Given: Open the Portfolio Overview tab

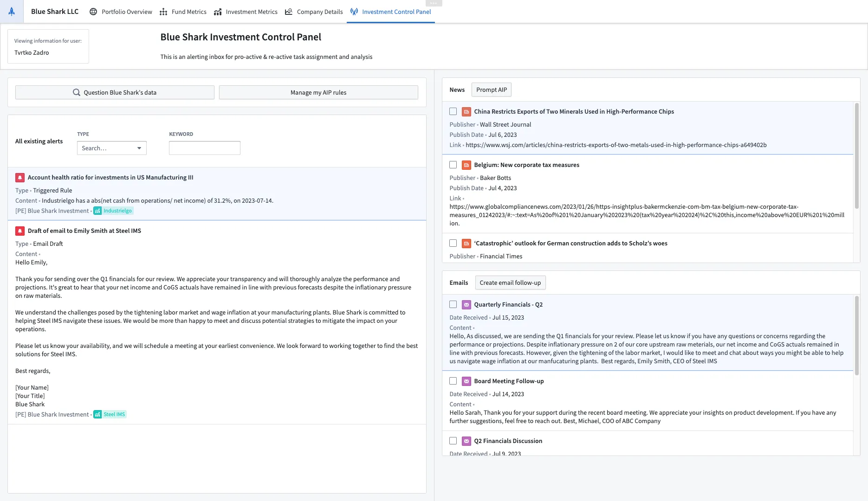Looking at the screenshot, I should click(121, 12).
